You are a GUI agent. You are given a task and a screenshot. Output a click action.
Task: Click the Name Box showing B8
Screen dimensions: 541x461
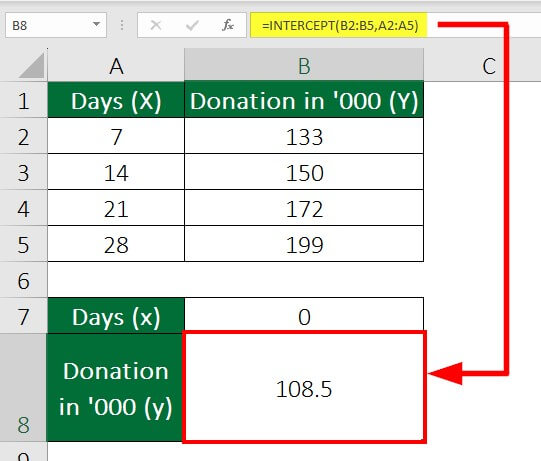56,25
